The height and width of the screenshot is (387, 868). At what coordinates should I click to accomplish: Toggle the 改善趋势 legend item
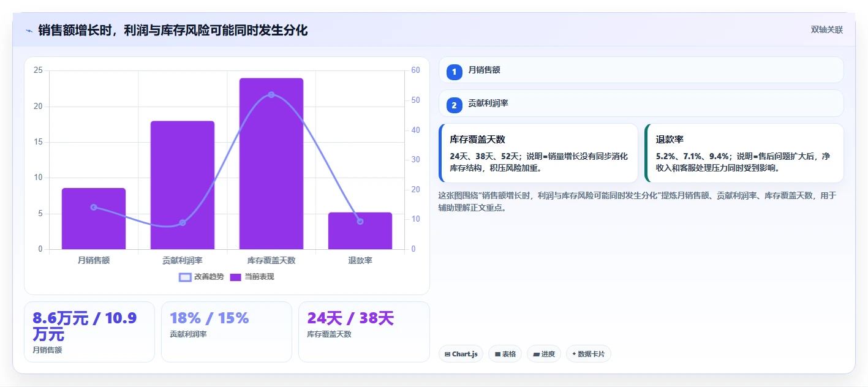point(202,277)
